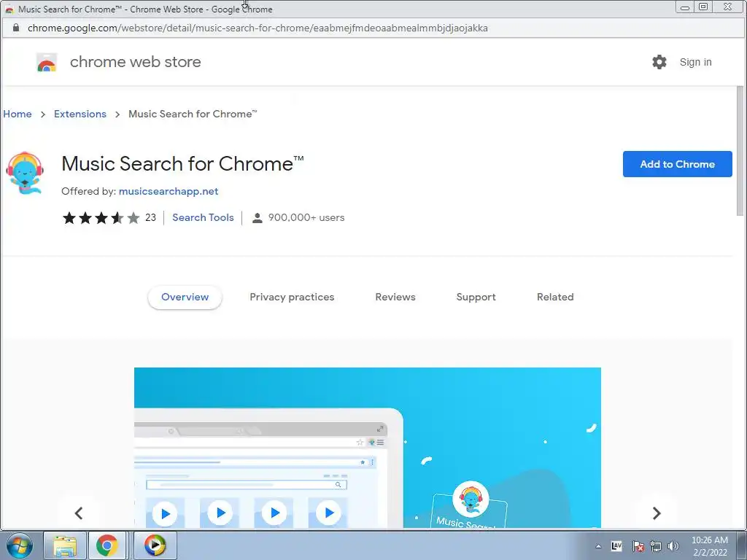The image size is (747, 560).
Task: Show hidden tray icons arrow
Action: [598, 547]
